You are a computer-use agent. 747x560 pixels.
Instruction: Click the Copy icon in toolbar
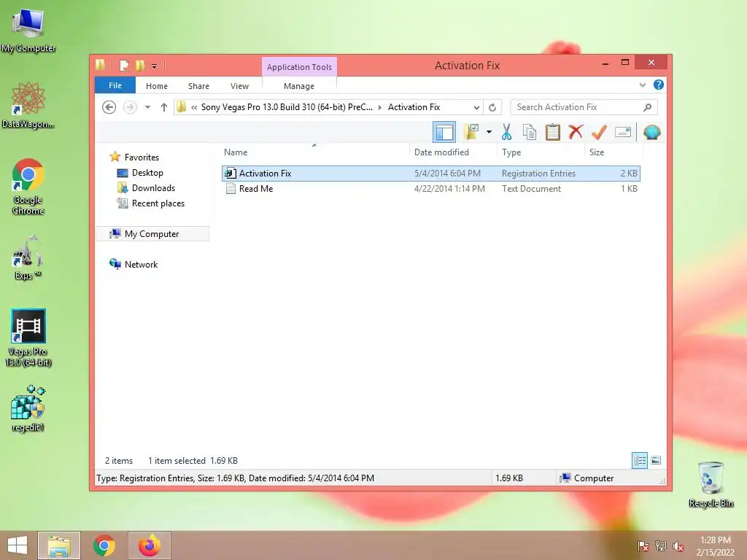pos(530,132)
